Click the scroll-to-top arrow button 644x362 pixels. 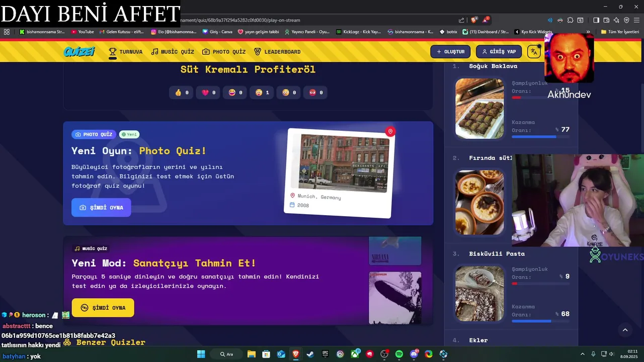click(x=625, y=330)
